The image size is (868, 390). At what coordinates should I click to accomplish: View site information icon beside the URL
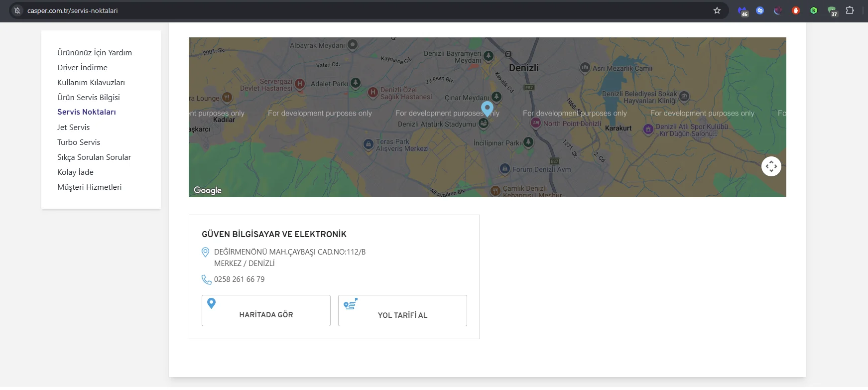point(17,10)
